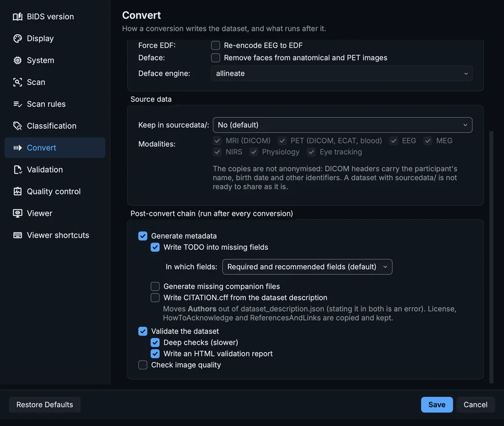
Task: Open the Validation settings page
Action: pos(55,170)
